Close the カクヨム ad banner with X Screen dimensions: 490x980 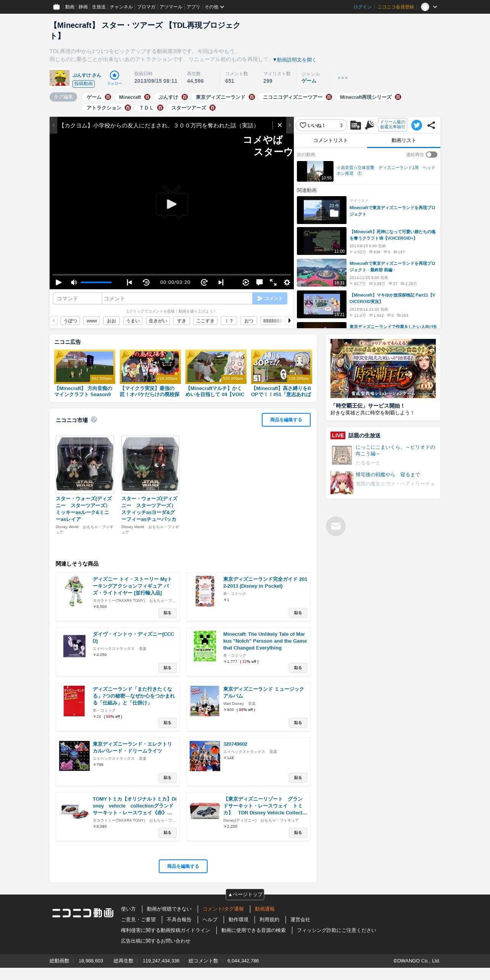(x=280, y=125)
